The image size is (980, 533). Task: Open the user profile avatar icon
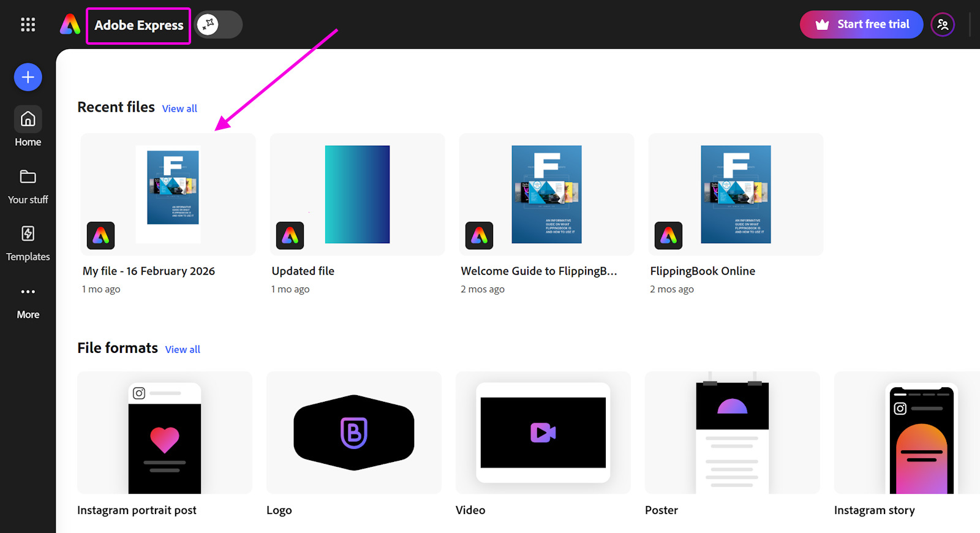(942, 25)
